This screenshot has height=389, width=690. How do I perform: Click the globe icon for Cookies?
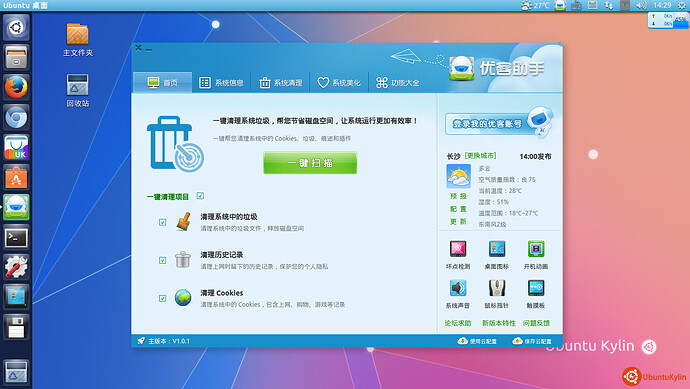[x=183, y=298]
